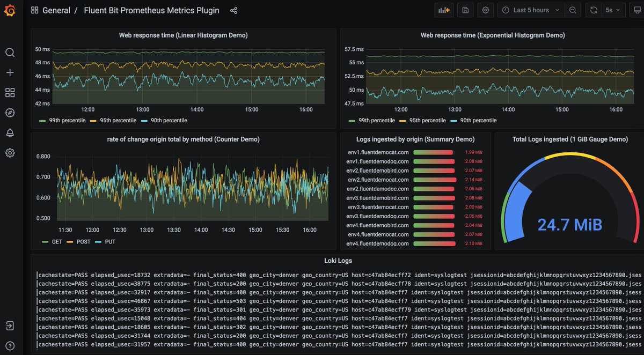
Task: Expand the log row with elapsed_usec=32917
Action: [x=339, y=292]
